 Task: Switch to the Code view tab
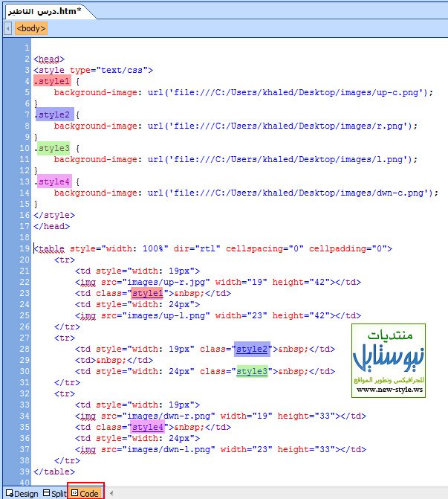(x=85, y=493)
